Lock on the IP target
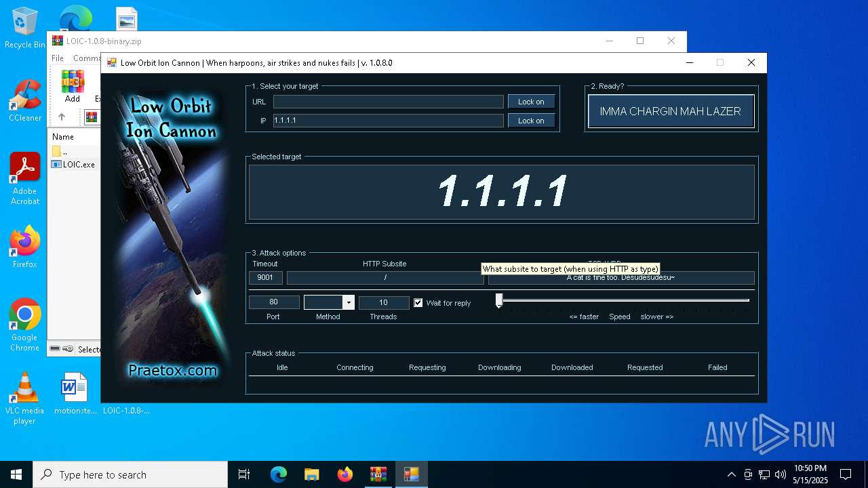The width and height of the screenshot is (868, 488). (x=531, y=121)
